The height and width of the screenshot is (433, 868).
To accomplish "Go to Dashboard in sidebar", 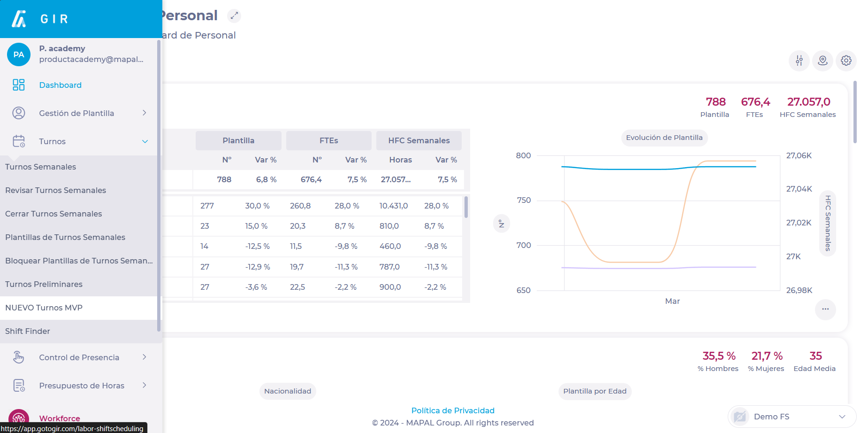I will point(60,85).
